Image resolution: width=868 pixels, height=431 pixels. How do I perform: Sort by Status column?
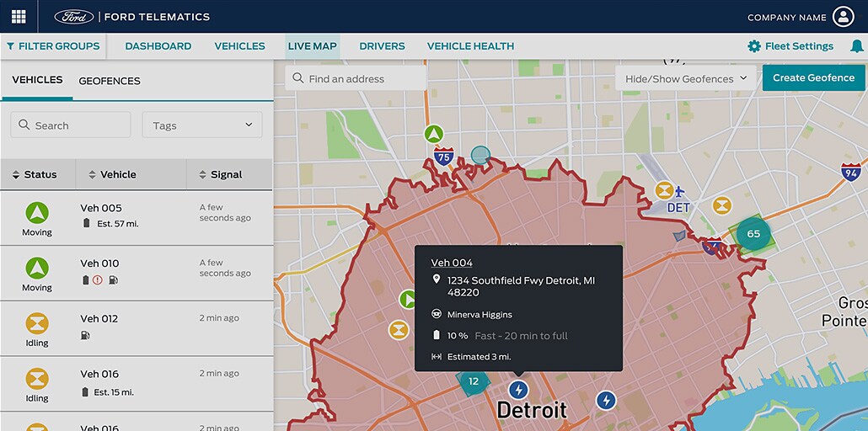tap(35, 175)
